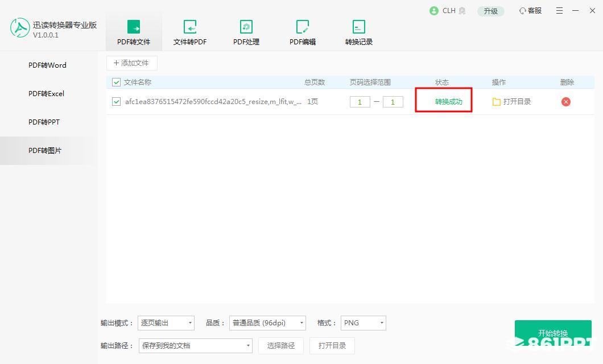Viewport: 603px width, 364px height.
Task: Switch to the PDF编辑 tab
Action: (303, 32)
